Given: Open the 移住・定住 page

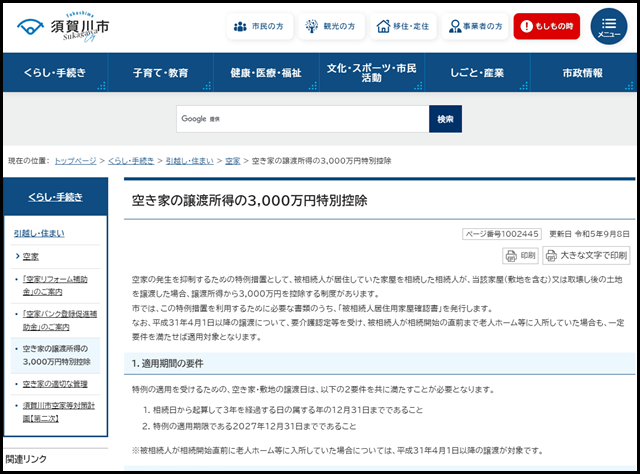Looking at the screenshot, I should coord(403,27).
